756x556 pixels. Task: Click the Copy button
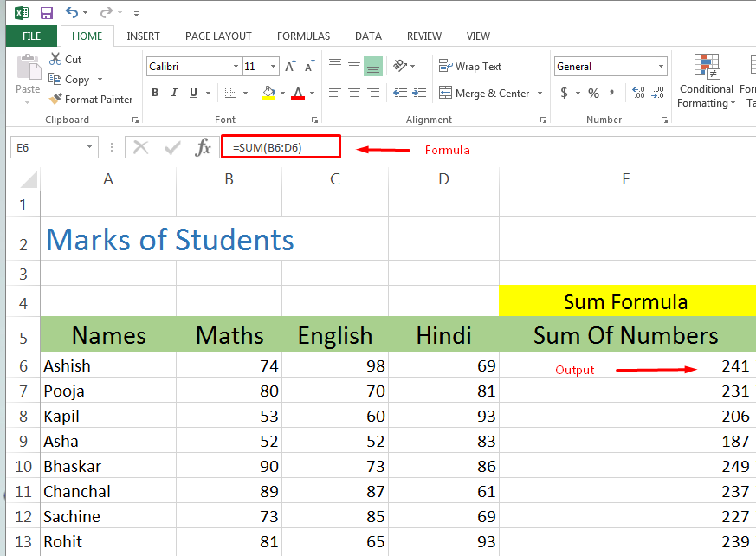[x=69, y=80]
